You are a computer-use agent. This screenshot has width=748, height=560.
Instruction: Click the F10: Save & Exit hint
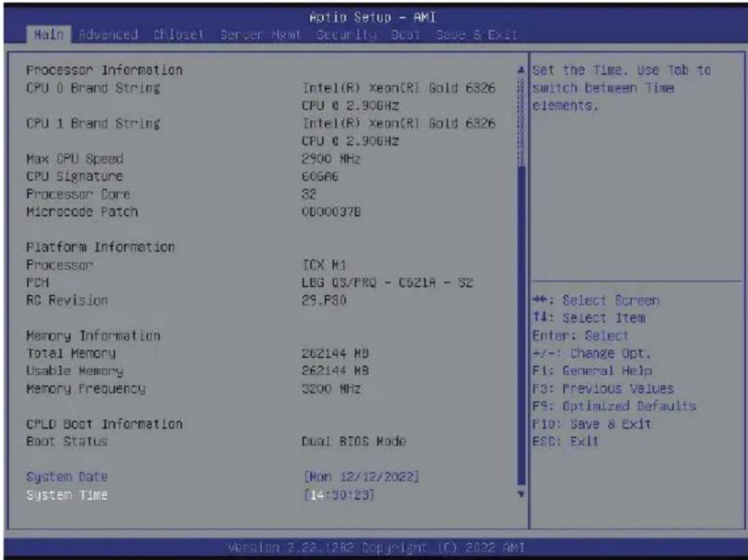(x=592, y=423)
